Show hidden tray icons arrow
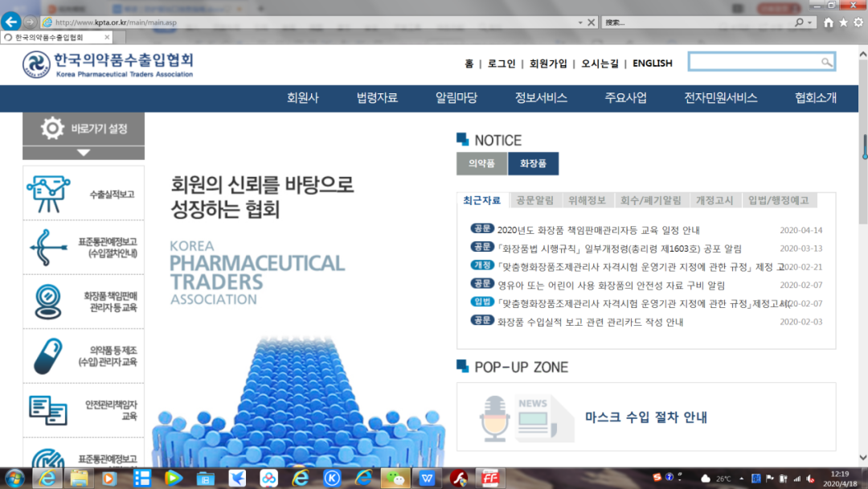This screenshot has height=489, width=868. [741, 479]
